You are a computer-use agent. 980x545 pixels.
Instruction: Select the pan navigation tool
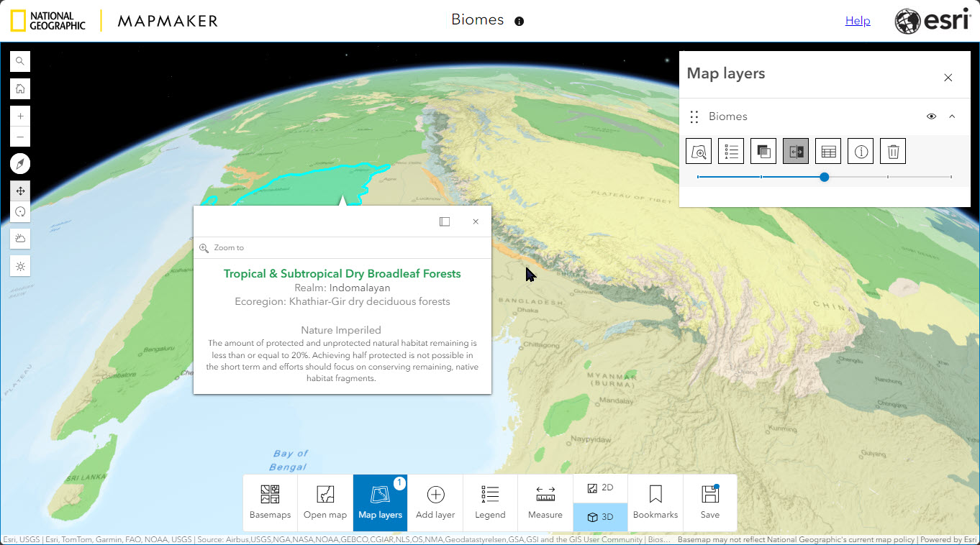pyautogui.click(x=19, y=191)
